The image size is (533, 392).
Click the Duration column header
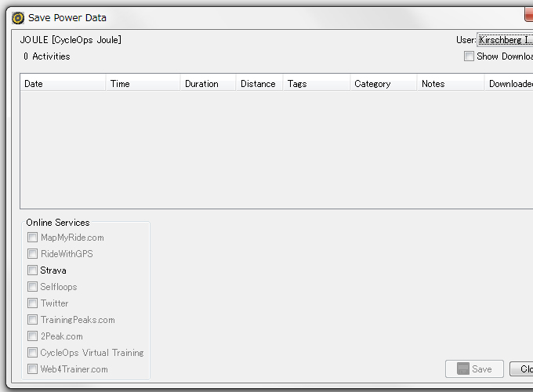pyautogui.click(x=208, y=84)
